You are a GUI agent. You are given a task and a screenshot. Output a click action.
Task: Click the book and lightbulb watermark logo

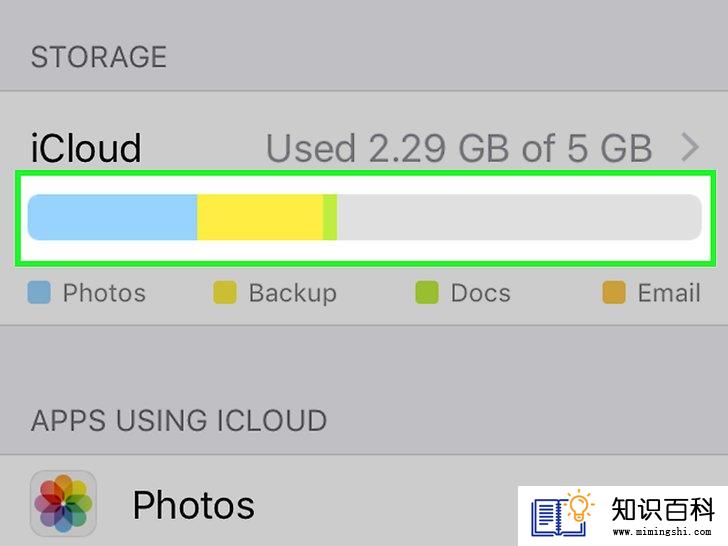(562, 513)
